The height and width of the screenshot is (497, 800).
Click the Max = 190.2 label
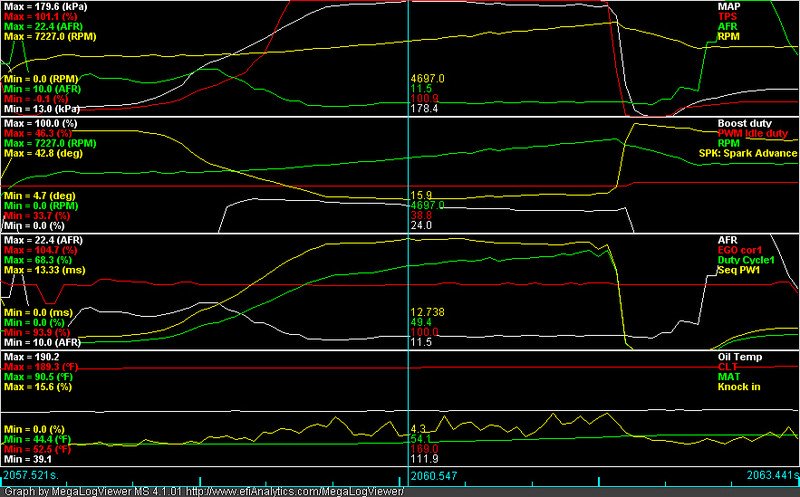coord(32,357)
